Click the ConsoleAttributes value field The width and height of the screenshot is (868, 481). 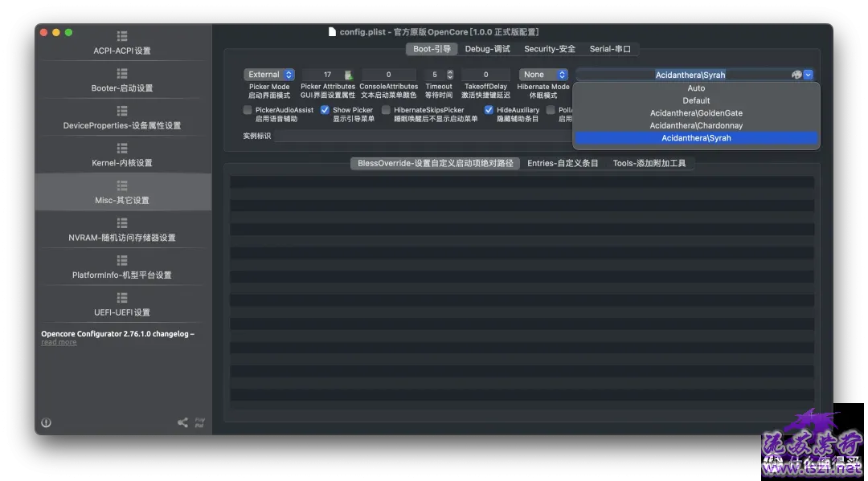[389, 75]
